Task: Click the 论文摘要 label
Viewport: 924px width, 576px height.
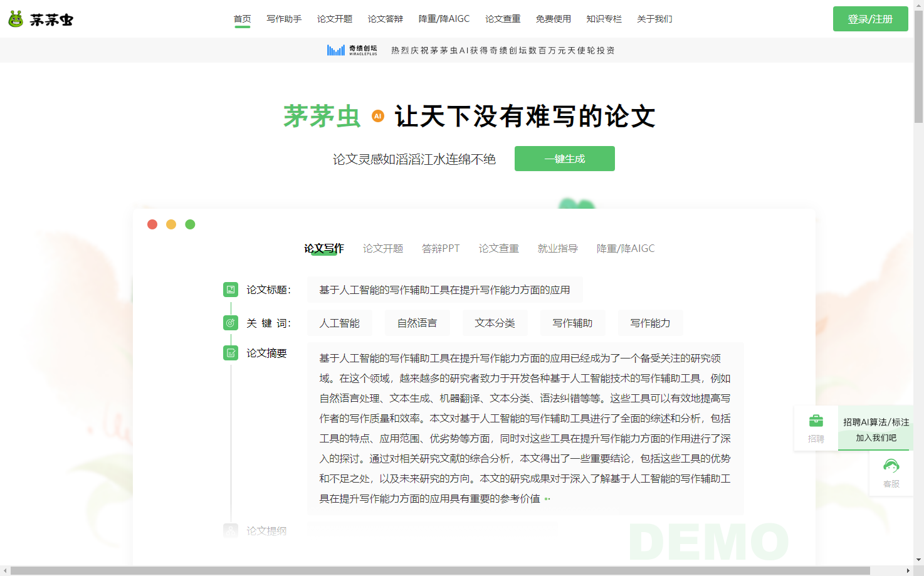Action: (x=266, y=353)
